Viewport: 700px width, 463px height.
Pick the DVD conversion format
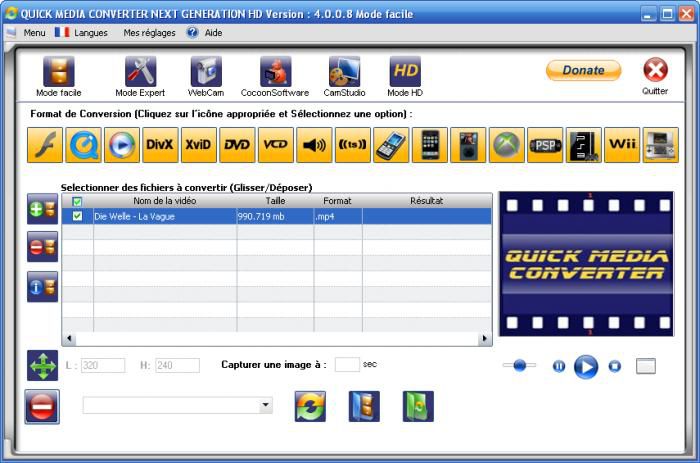pos(237,144)
